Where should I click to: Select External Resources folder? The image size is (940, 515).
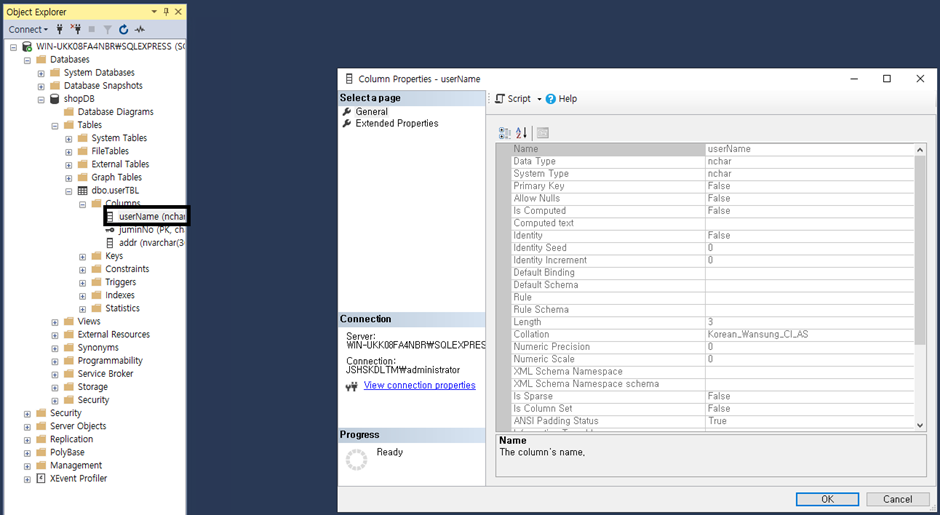113,335
